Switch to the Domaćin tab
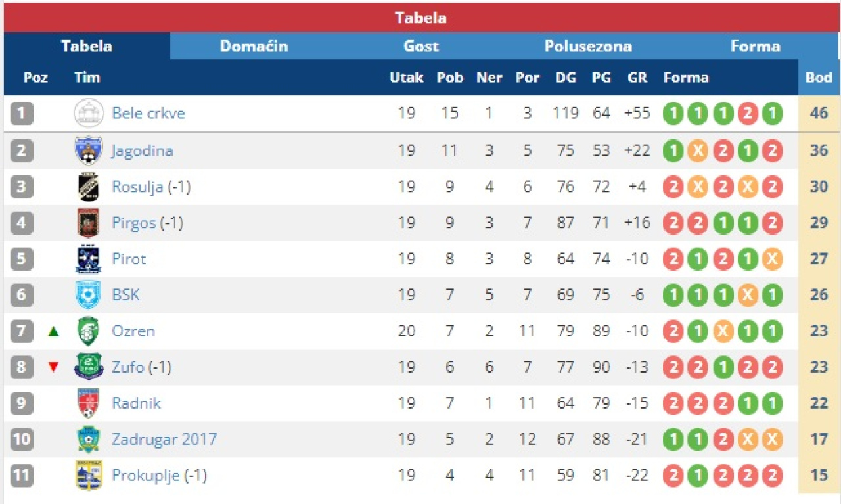Viewport: 841px width, 504px height. point(254,47)
